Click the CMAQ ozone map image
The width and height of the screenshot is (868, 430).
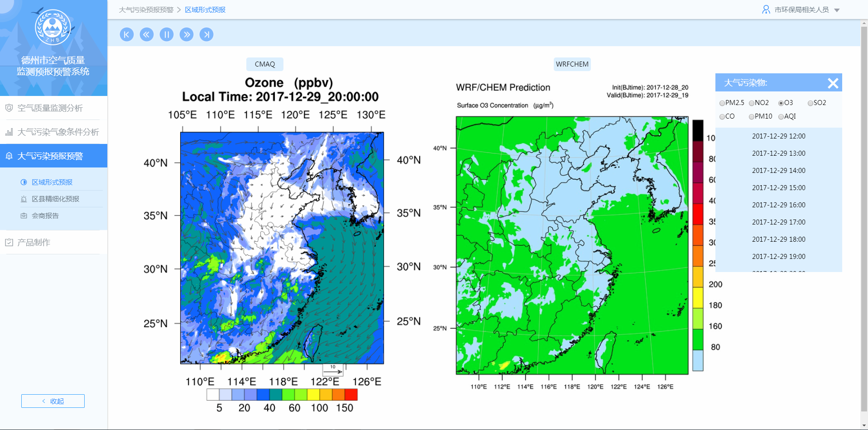pos(282,248)
